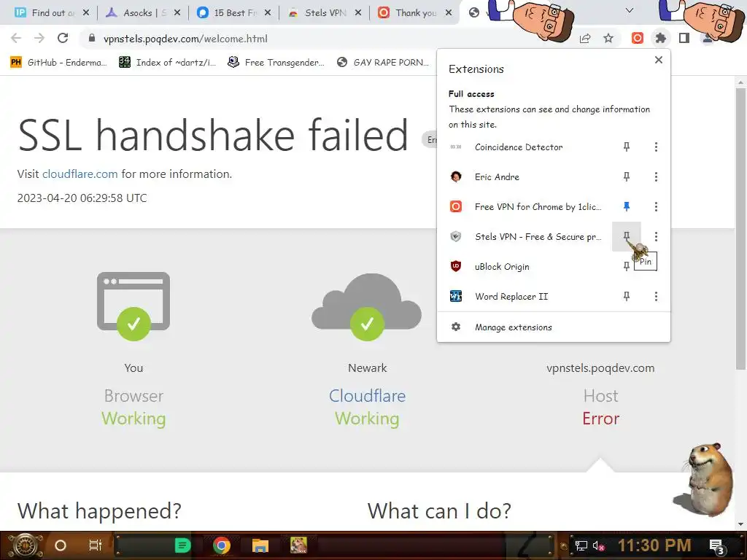Unpin Free VPN for Chrome extension

[627, 206]
